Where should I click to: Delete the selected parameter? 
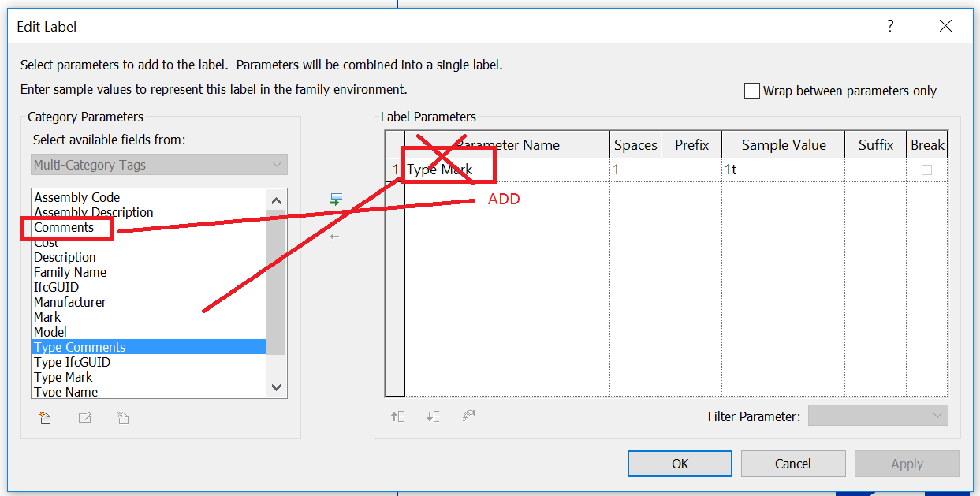[x=123, y=417]
